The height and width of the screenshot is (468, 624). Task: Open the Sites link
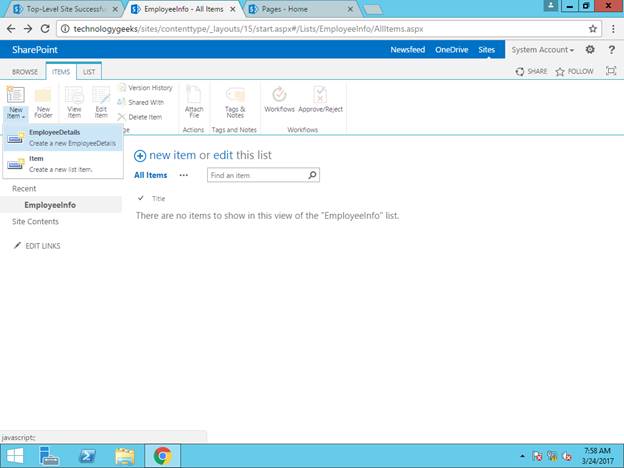pos(486,50)
